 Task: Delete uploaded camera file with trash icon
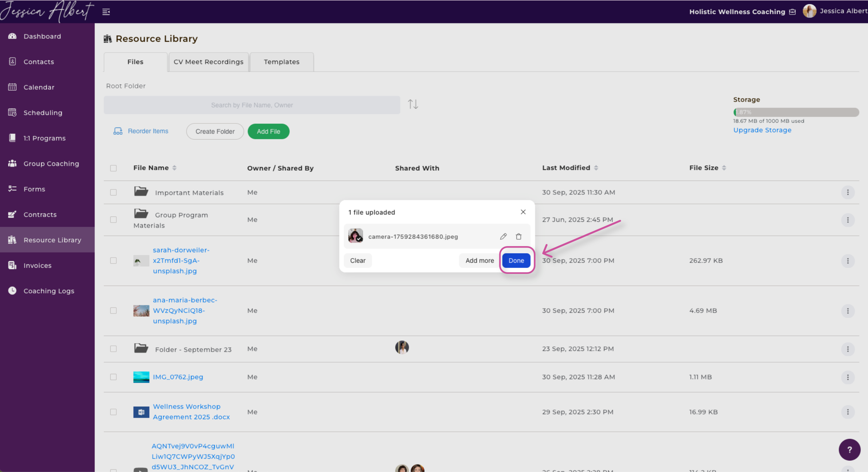click(519, 236)
